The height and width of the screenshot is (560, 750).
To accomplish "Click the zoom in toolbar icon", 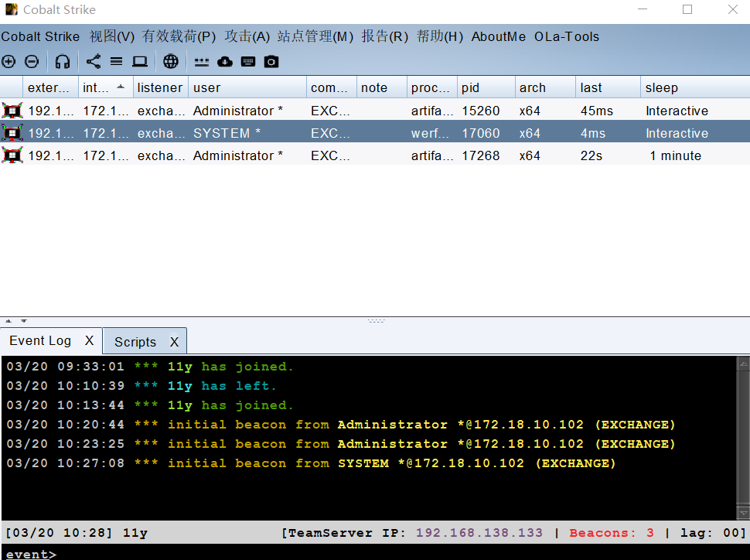I will [9, 61].
